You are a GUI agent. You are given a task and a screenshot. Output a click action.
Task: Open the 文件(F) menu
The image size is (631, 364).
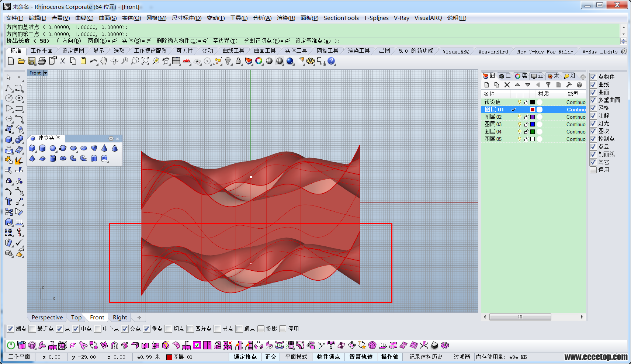click(15, 18)
